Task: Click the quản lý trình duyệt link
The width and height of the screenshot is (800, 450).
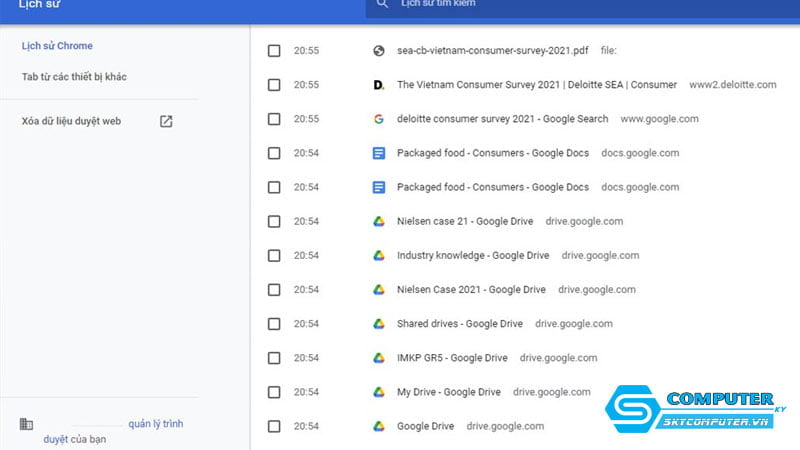Action: point(155,424)
